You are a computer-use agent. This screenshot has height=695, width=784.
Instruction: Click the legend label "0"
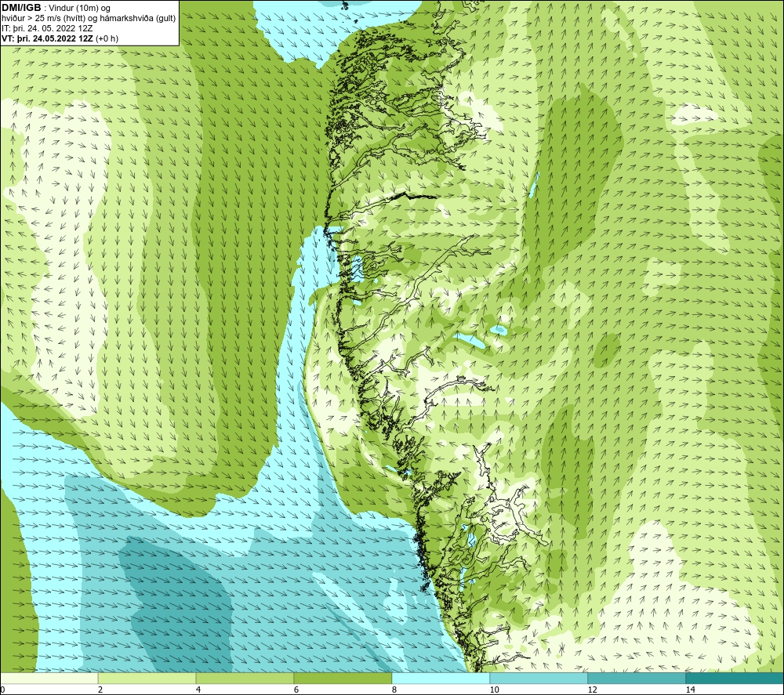tap(2, 690)
